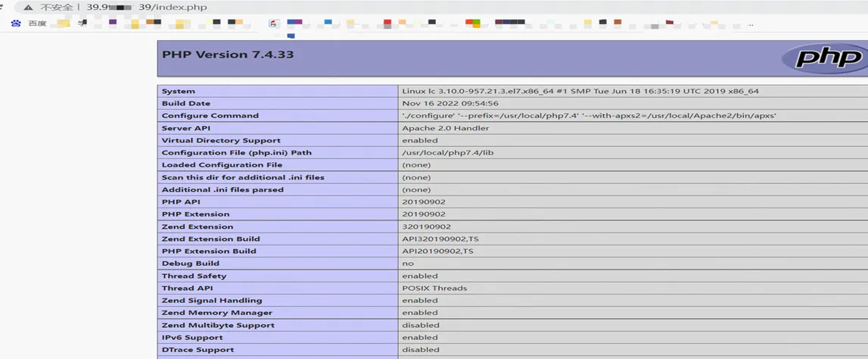Select the value starting Linux lc 3.10.0-957
This screenshot has height=359, width=868.
(x=580, y=92)
